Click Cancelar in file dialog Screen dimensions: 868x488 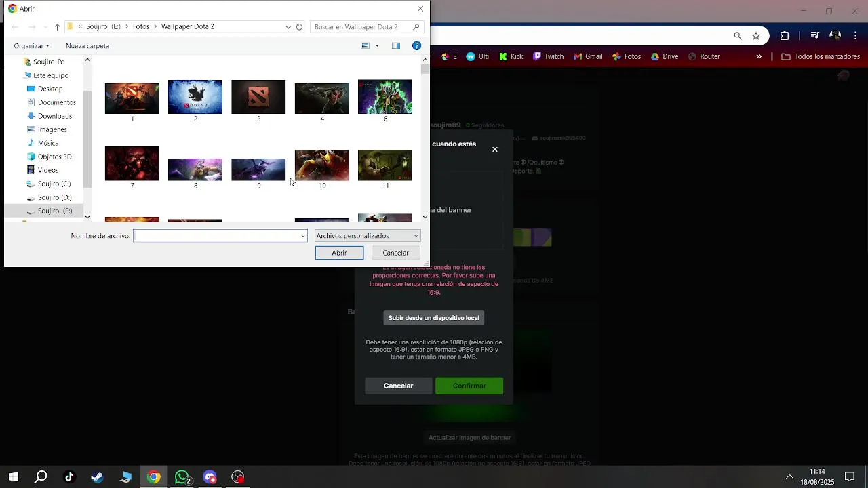click(x=395, y=253)
